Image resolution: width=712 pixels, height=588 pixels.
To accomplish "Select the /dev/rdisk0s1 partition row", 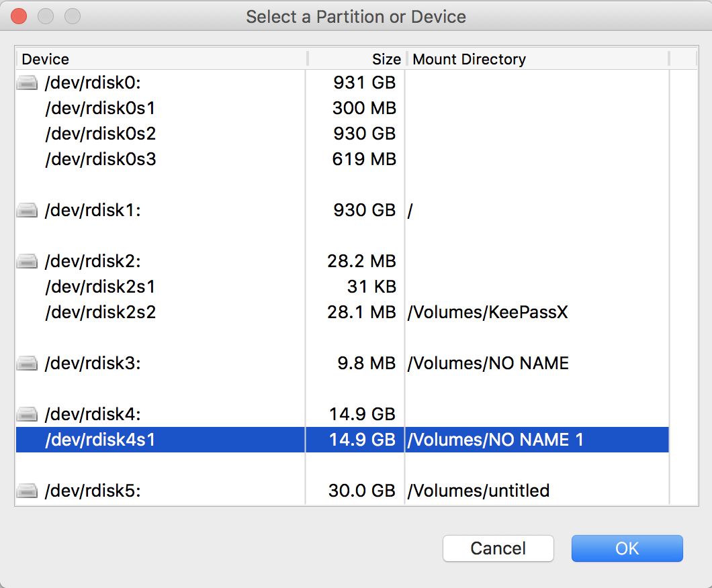I will (x=101, y=108).
